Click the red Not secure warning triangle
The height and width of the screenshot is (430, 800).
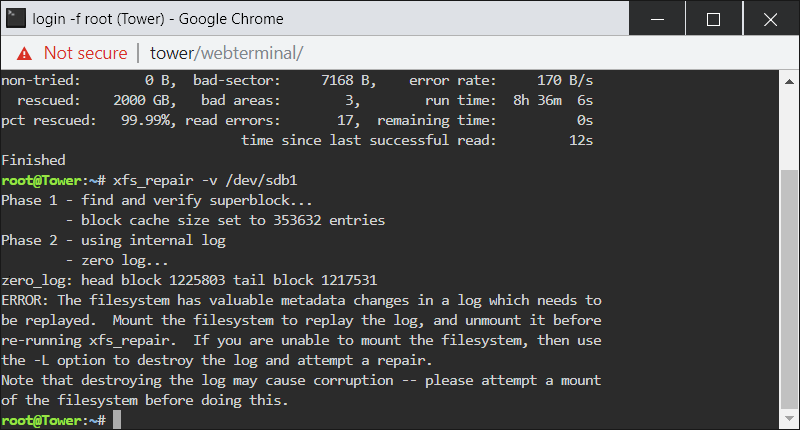[x=24, y=54]
